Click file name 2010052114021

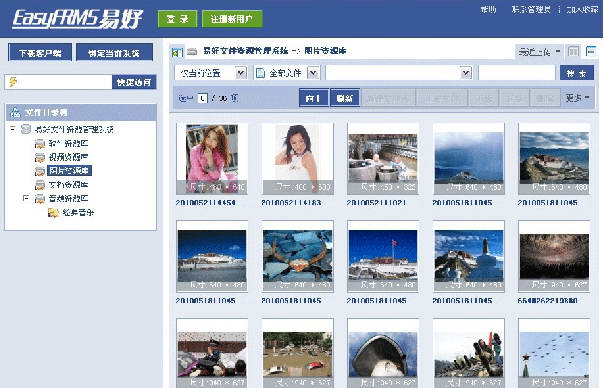point(376,203)
